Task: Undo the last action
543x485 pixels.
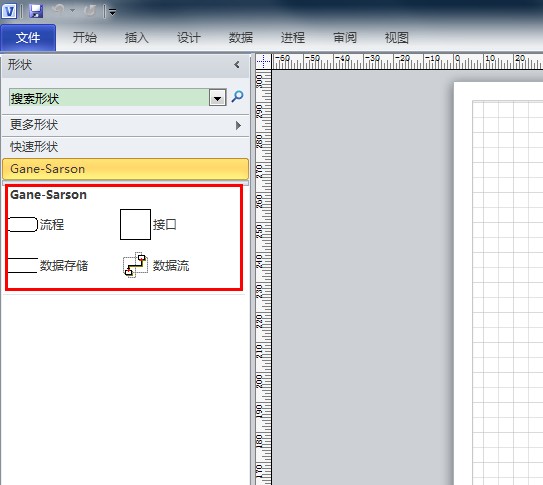Action: click(x=58, y=10)
